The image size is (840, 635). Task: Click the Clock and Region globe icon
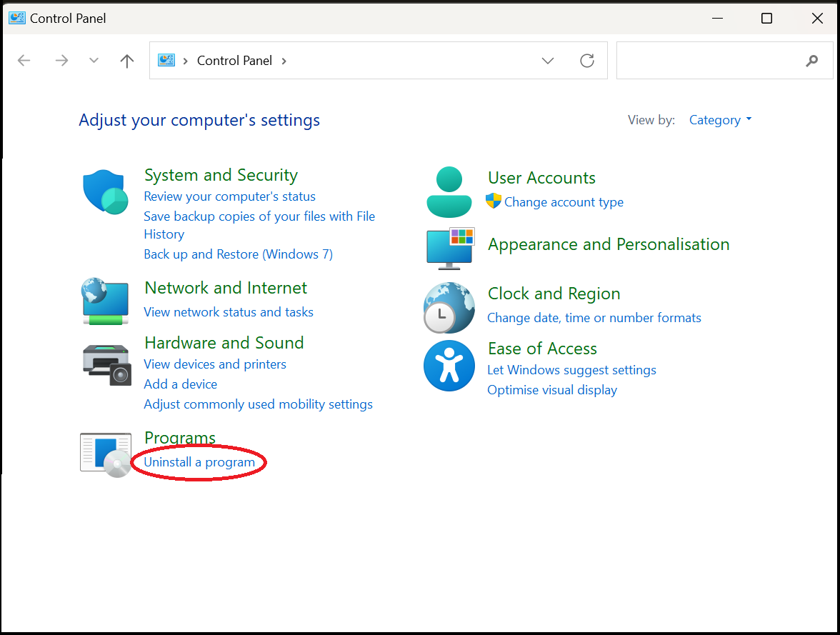point(449,308)
